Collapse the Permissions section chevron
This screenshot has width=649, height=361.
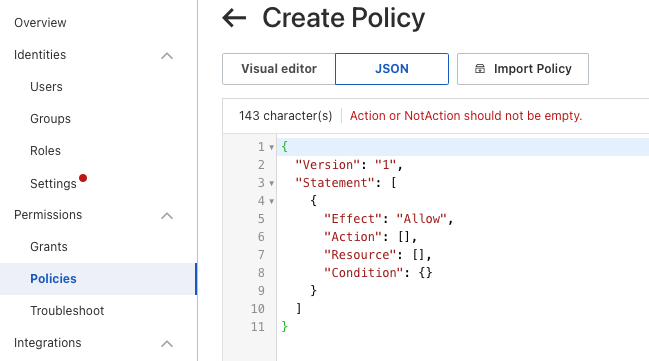click(x=167, y=216)
